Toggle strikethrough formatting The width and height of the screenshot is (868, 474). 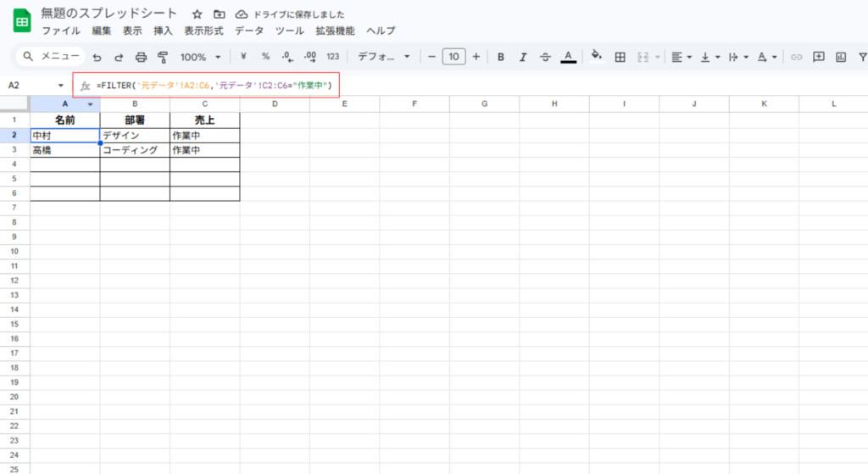pyautogui.click(x=545, y=57)
